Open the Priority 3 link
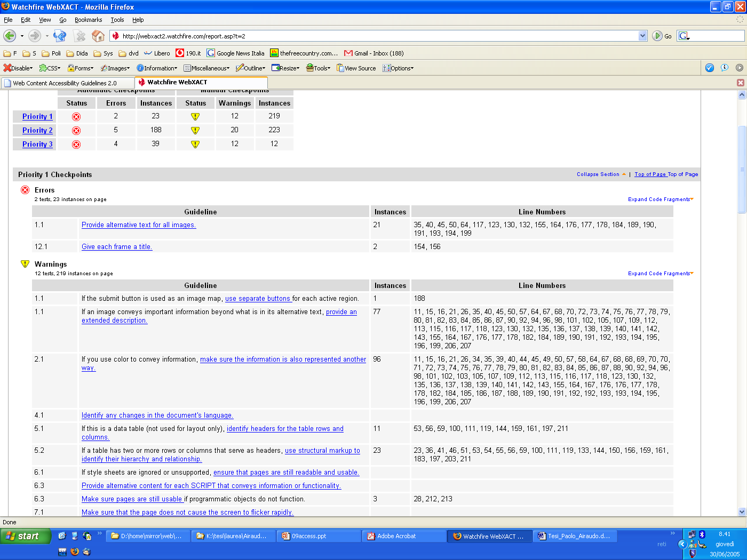747x560 pixels. [x=37, y=144]
